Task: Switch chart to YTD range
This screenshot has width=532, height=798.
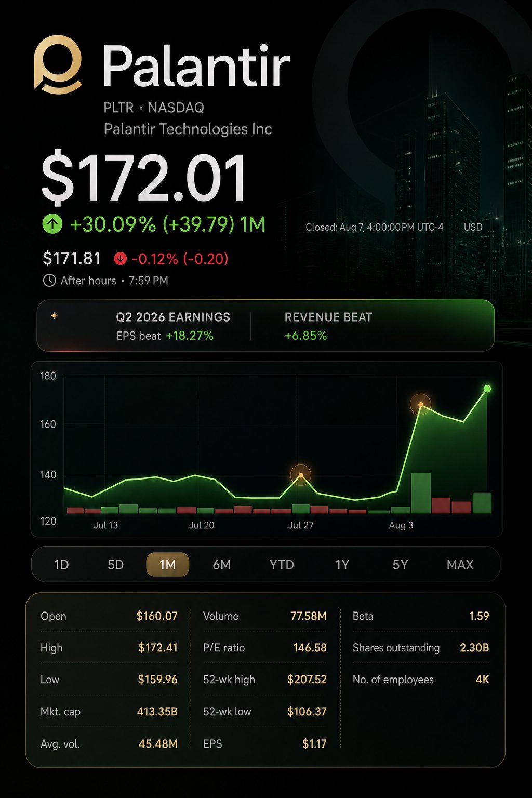Action: tap(282, 565)
